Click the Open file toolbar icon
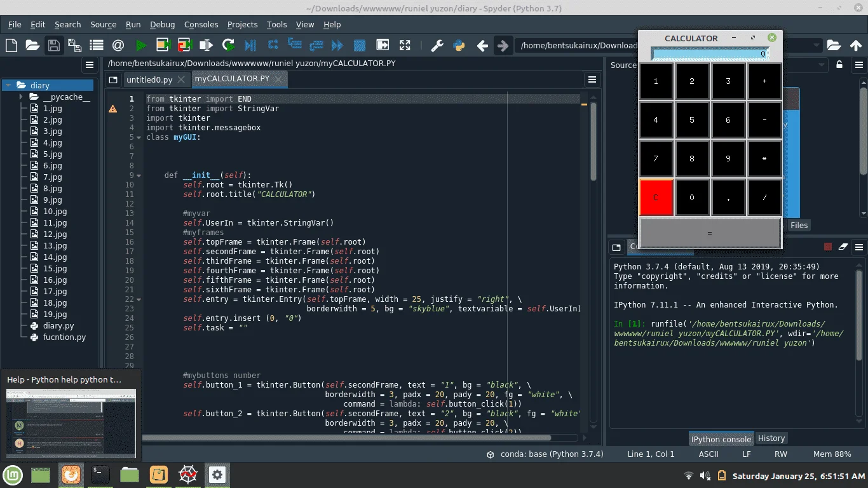The height and width of the screenshot is (488, 868). tap(32, 45)
